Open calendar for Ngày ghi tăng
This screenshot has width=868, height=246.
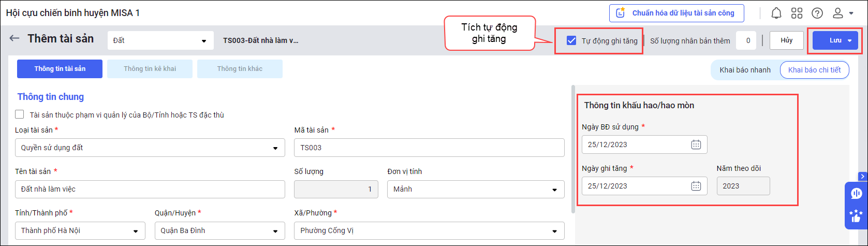point(696,186)
